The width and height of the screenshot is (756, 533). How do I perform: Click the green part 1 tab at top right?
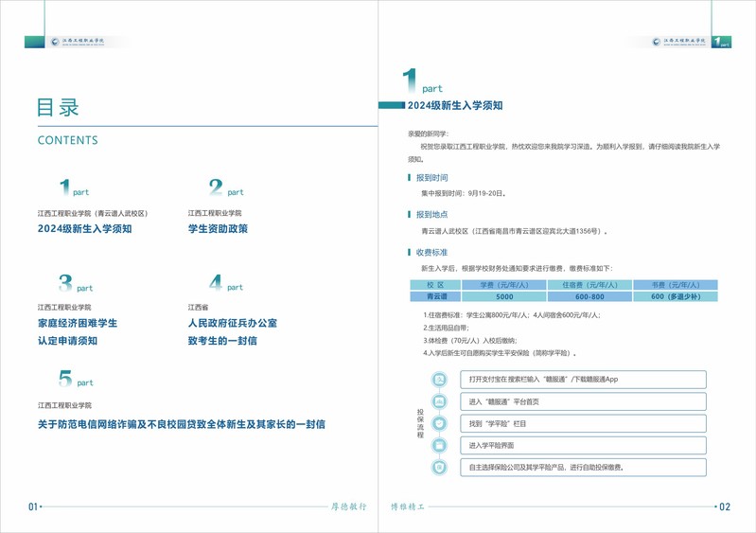721,42
